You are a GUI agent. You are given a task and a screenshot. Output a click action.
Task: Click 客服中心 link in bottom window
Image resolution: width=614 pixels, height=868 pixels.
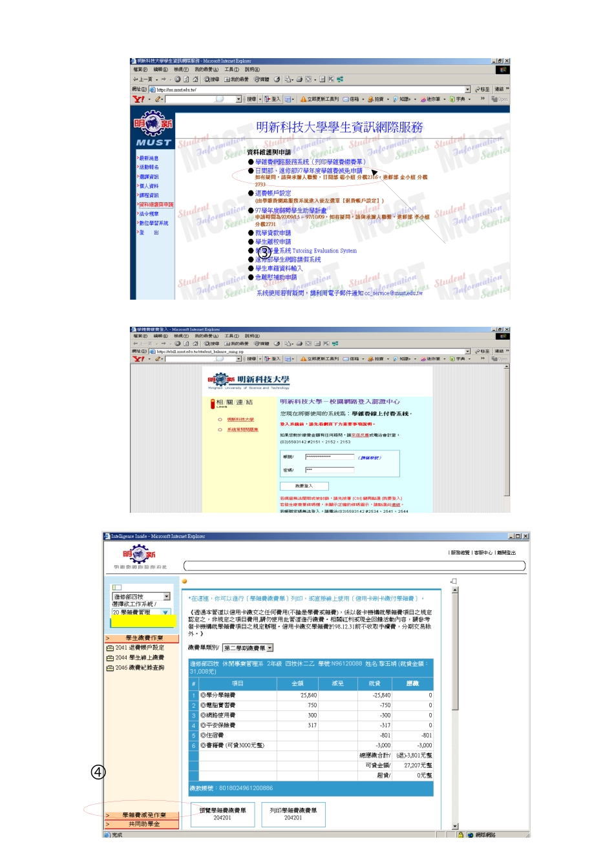click(x=483, y=553)
